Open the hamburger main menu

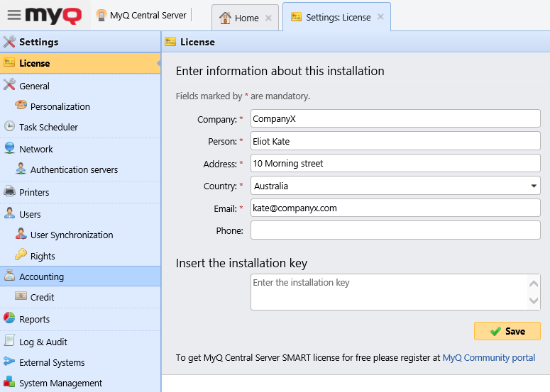(x=13, y=15)
